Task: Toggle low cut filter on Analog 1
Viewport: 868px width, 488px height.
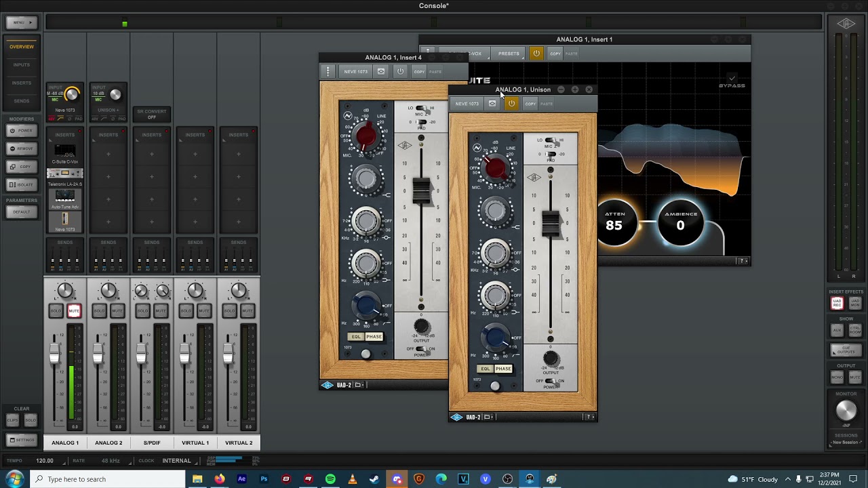Action: pos(60,119)
